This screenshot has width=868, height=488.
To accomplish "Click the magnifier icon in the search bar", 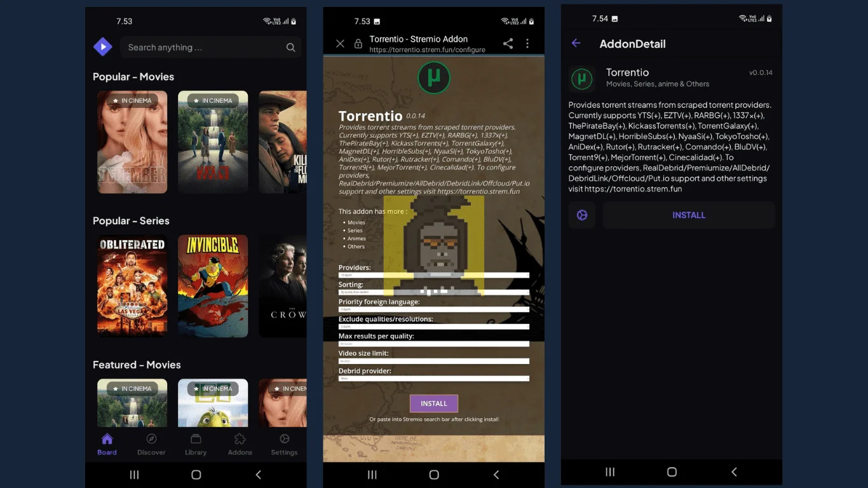I will point(290,48).
